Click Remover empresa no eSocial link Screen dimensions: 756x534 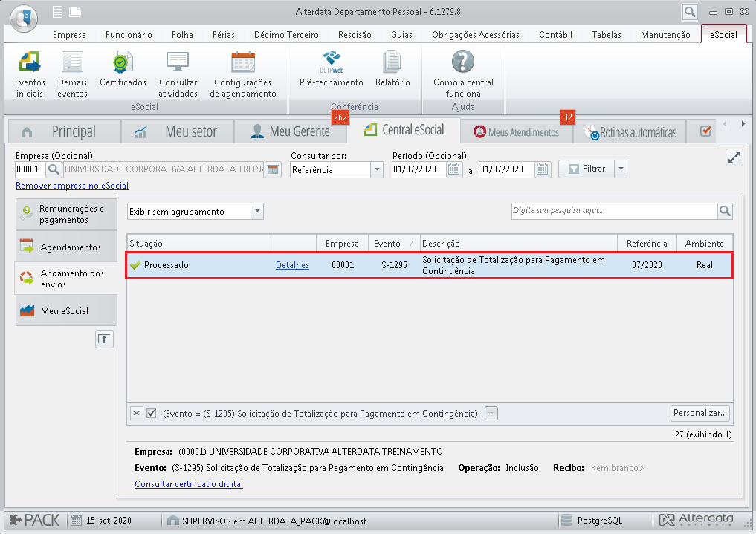click(x=72, y=186)
